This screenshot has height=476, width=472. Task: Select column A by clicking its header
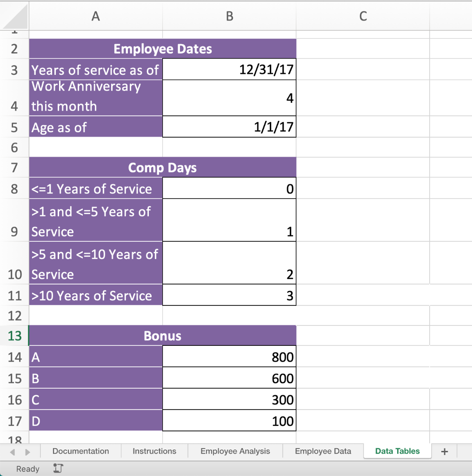[95, 15]
